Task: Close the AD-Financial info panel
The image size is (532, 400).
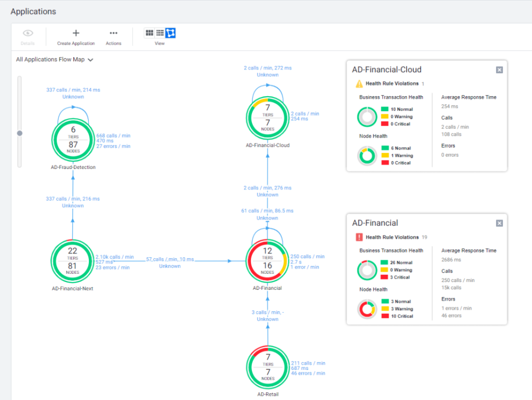Action: 499,223
